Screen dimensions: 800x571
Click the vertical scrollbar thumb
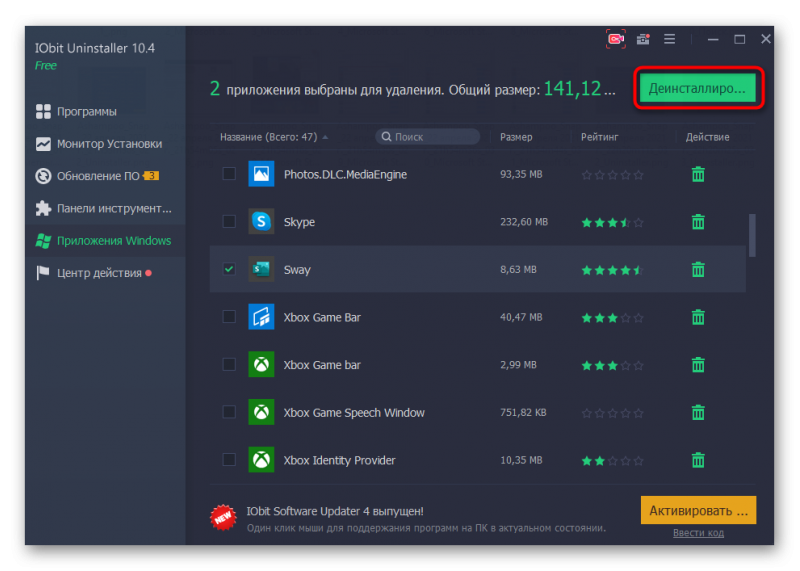coord(752,235)
